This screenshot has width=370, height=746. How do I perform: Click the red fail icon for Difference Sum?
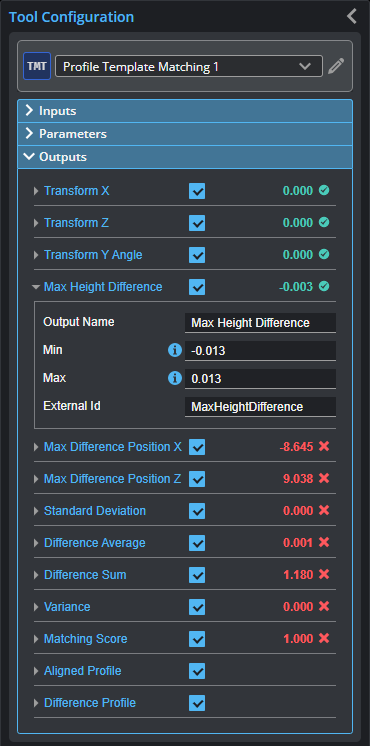pos(324,574)
